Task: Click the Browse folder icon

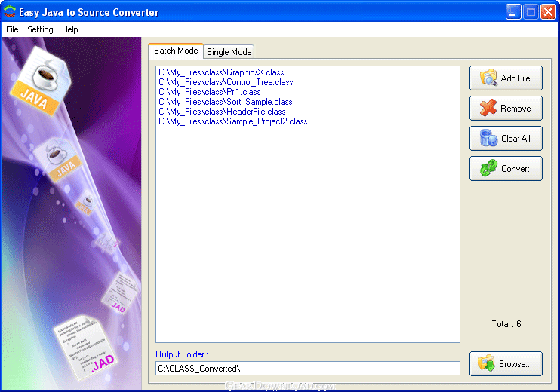Action: point(487,363)
